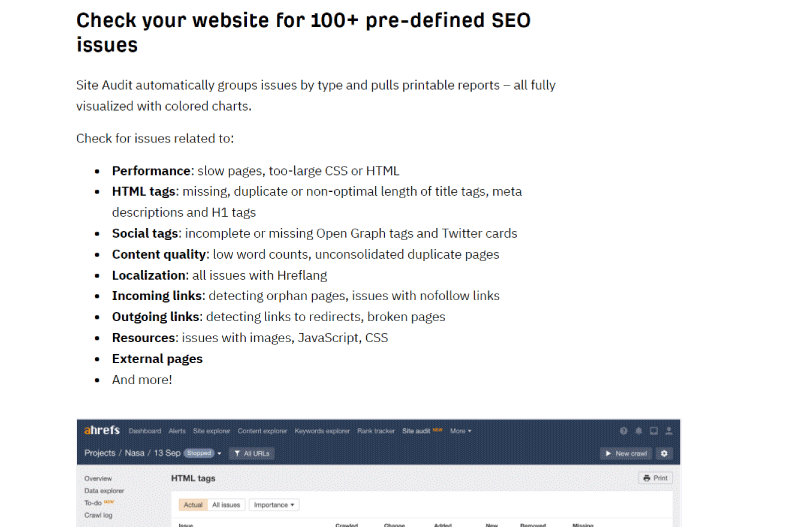Open the help question mark icon
Screen dimensions: 800x530
pyautogui.click(x=623, y=431)
